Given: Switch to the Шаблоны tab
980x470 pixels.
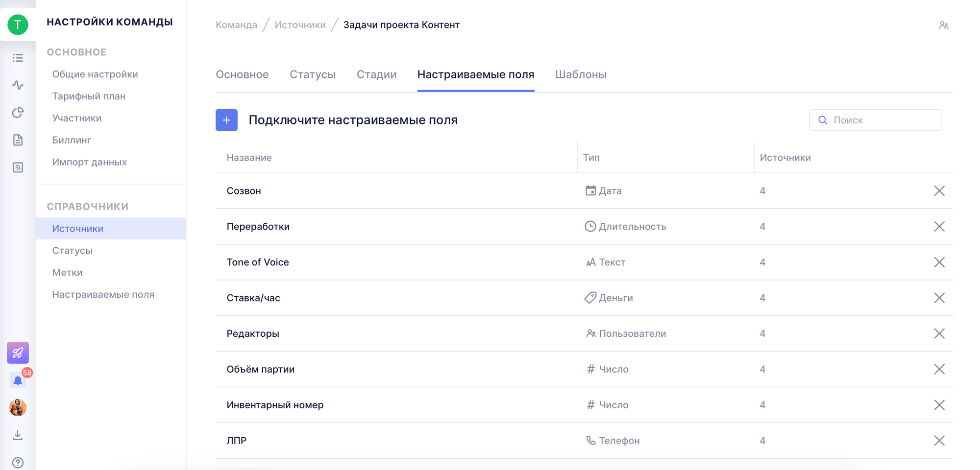Looking at the screenshot, I should tap(581, 74).
